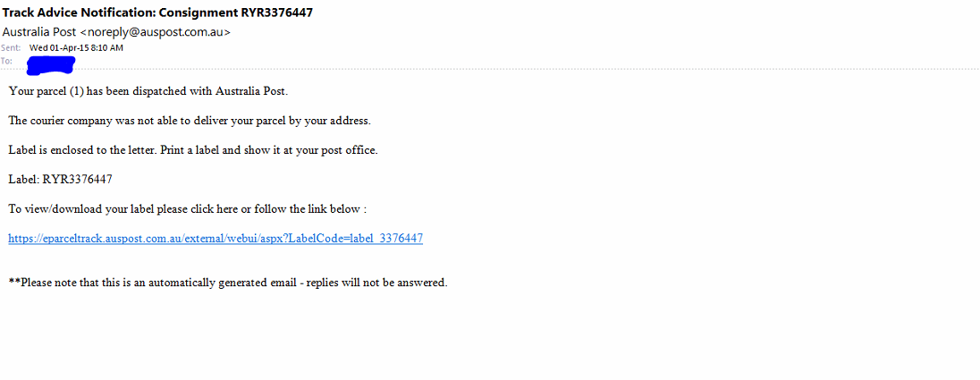980x380 pixels.
Task: Click "Australia Post" in first body sentence
Action: (x=250, y=91)
